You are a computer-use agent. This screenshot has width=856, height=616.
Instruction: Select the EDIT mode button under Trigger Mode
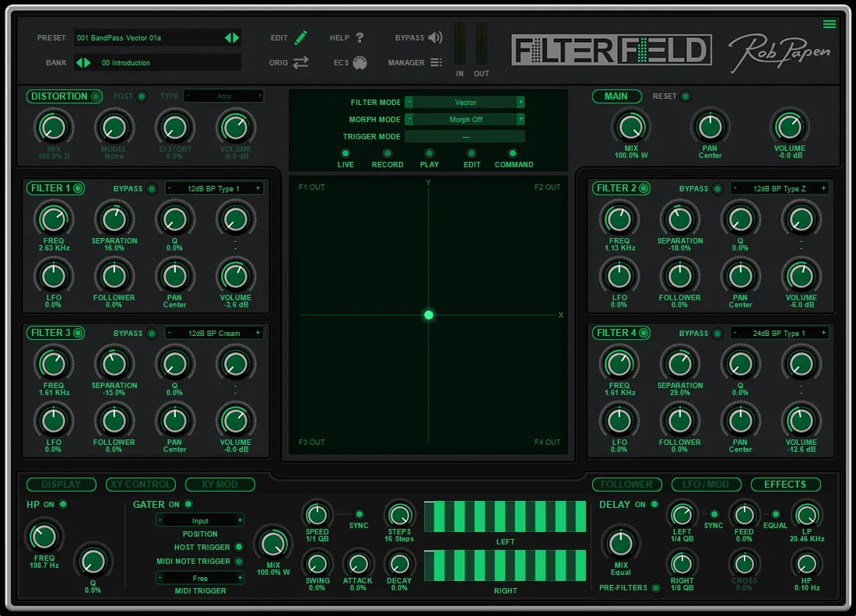point(471,153)
